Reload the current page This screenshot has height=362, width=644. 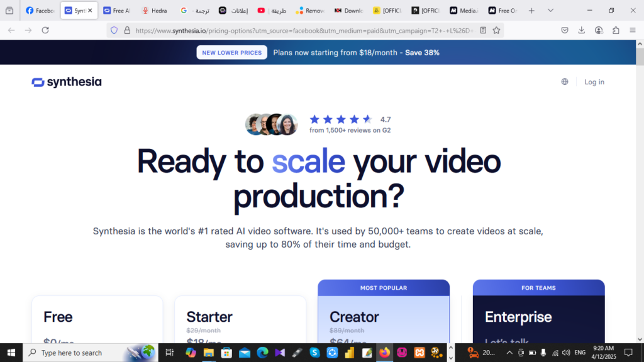point(45,30)
